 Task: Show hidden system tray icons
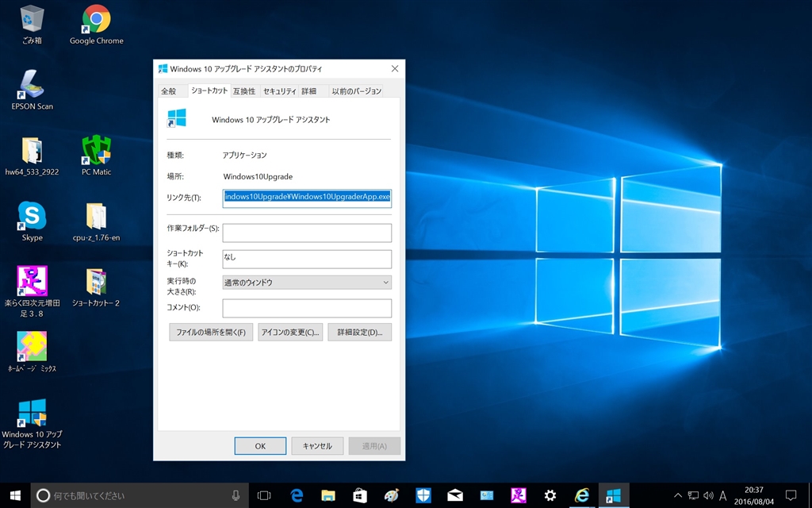click(x=677, y=495)
